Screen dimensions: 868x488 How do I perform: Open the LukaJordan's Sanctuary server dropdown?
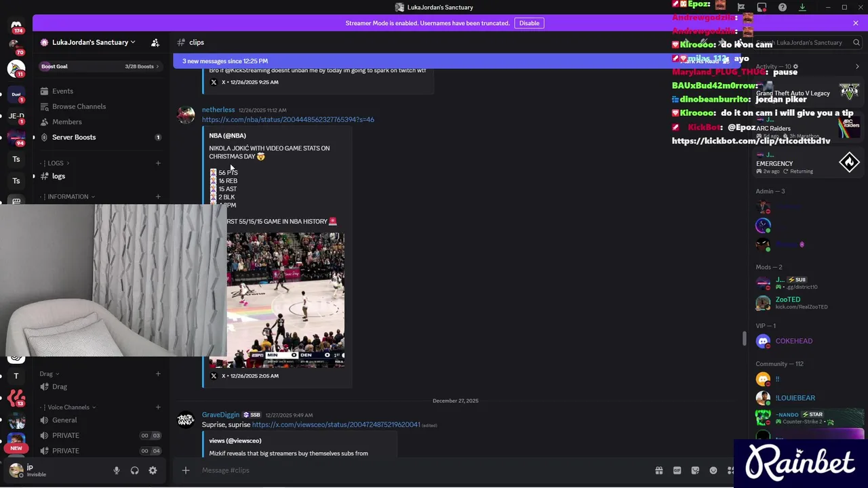pyautogui.click(x=88, y=42)
